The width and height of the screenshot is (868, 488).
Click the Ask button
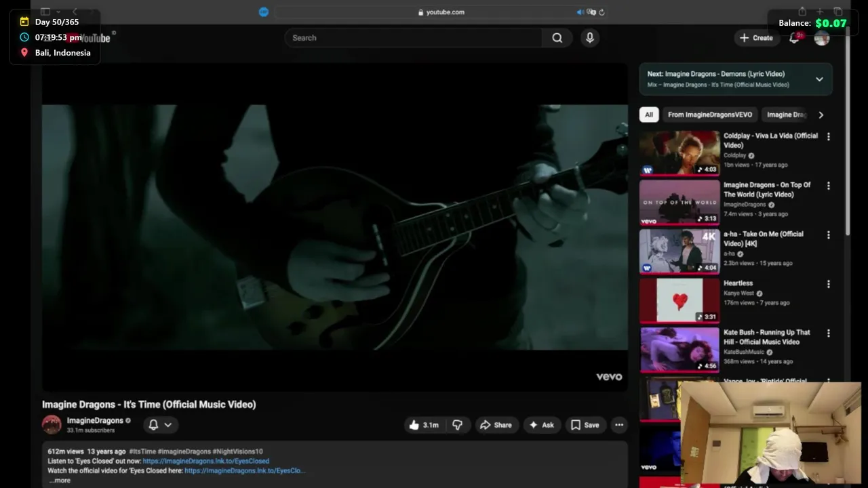pyautogui.click(x=541, y=425)
